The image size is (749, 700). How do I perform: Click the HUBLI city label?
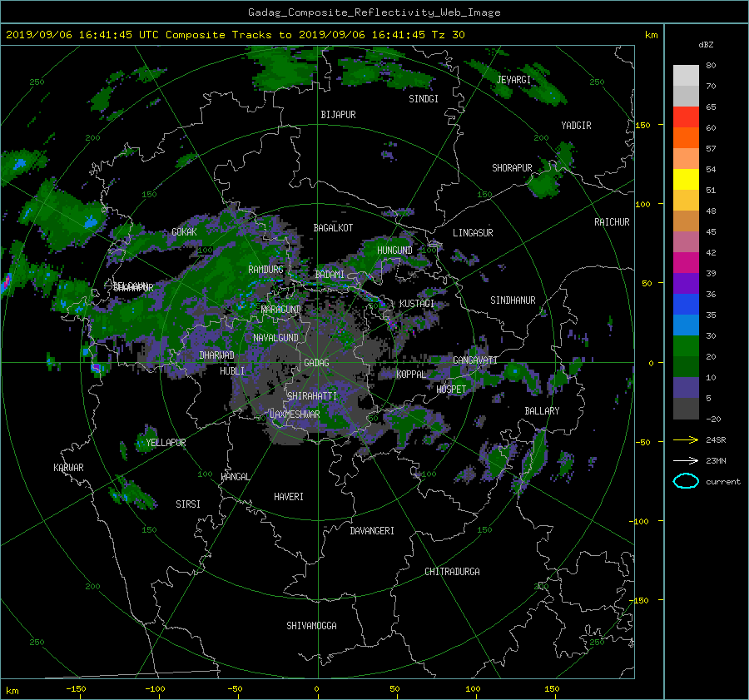pyautogui.click(x=232, y=371)
